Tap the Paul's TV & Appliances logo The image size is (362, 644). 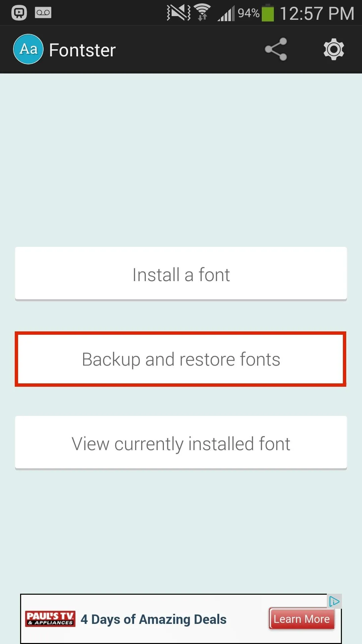tap(50, 619)
